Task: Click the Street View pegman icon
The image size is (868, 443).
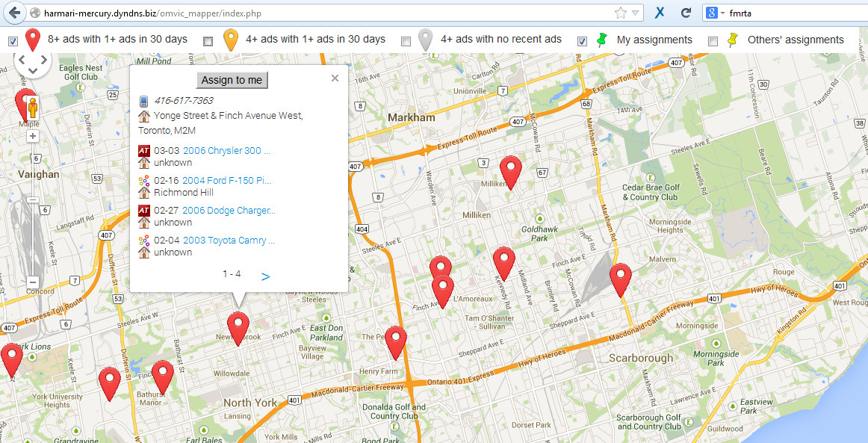Action: coord(33,108)
